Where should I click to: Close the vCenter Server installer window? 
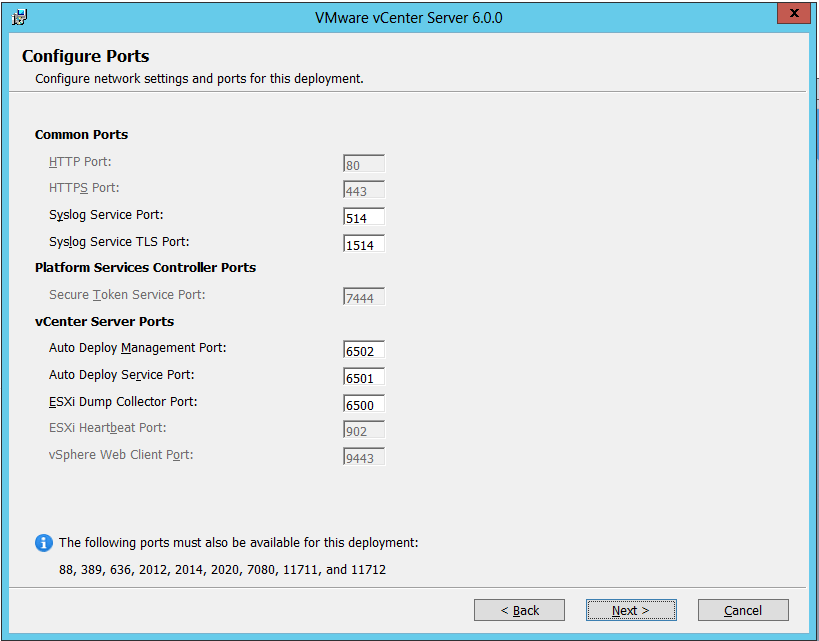coord(792,14)
